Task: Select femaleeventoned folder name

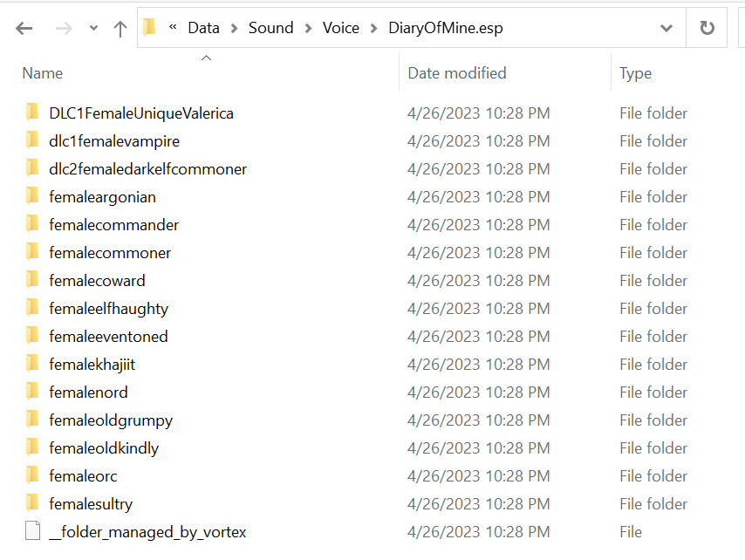Action: [x=108, y=337]
